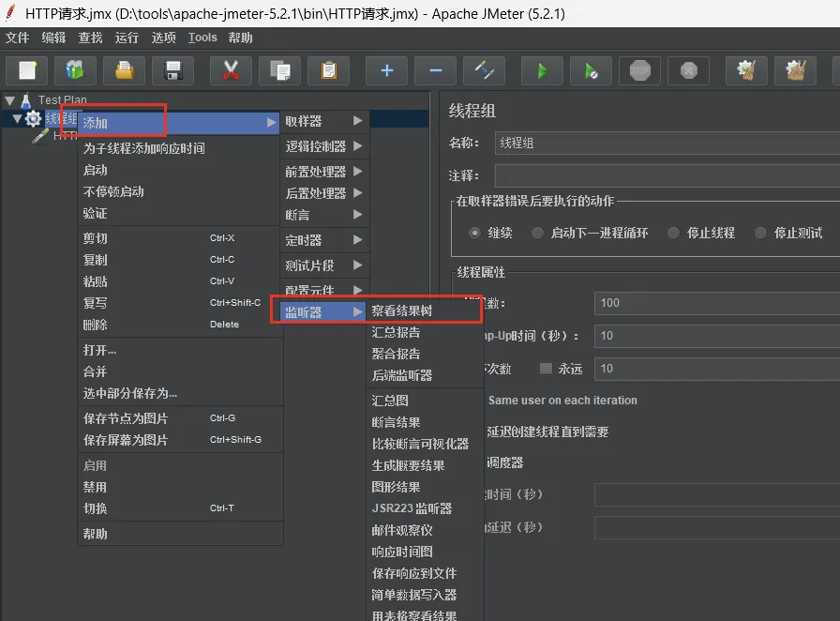Open the 查找 menu
The width and height of the screenshot is (840, 621).
pos(90,38)
